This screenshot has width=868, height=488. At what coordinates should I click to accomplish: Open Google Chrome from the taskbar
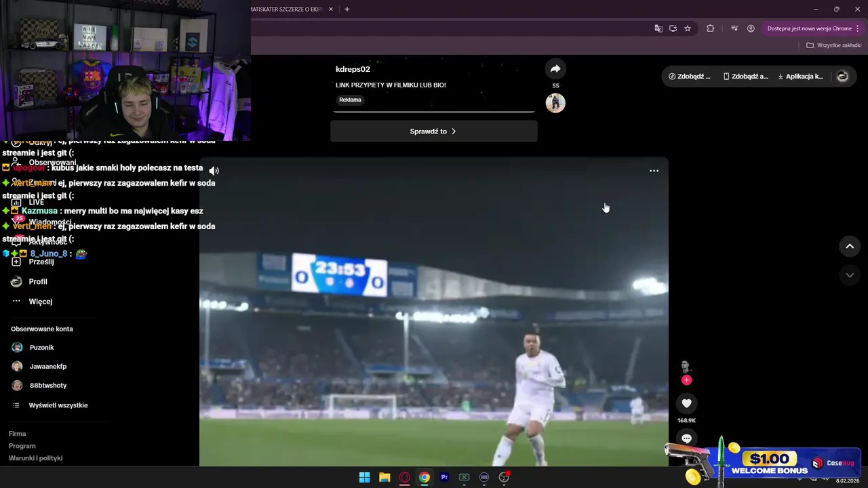point(425,477)
